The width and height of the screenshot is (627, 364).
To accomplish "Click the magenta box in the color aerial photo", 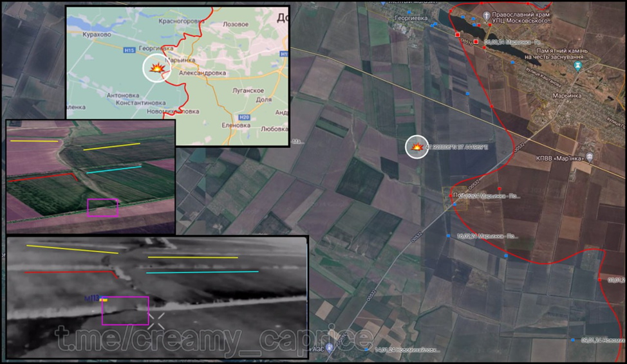I will (x=103, y=208).
